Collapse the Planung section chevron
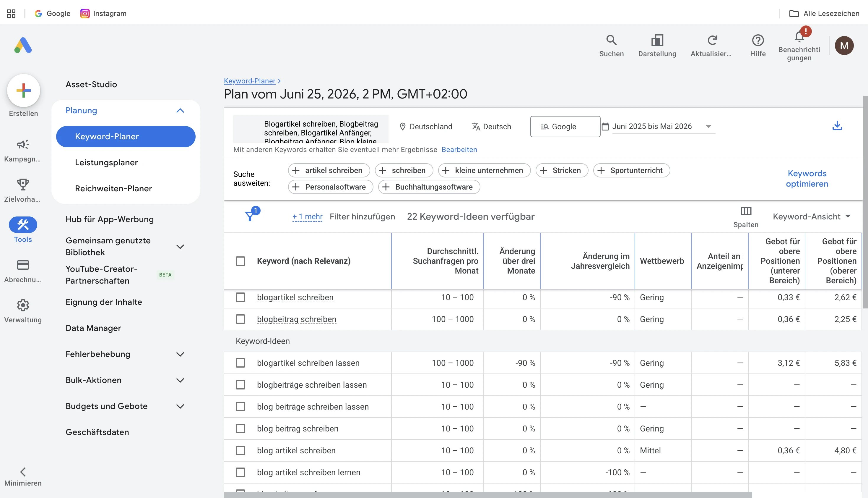 tap(180, 111)
